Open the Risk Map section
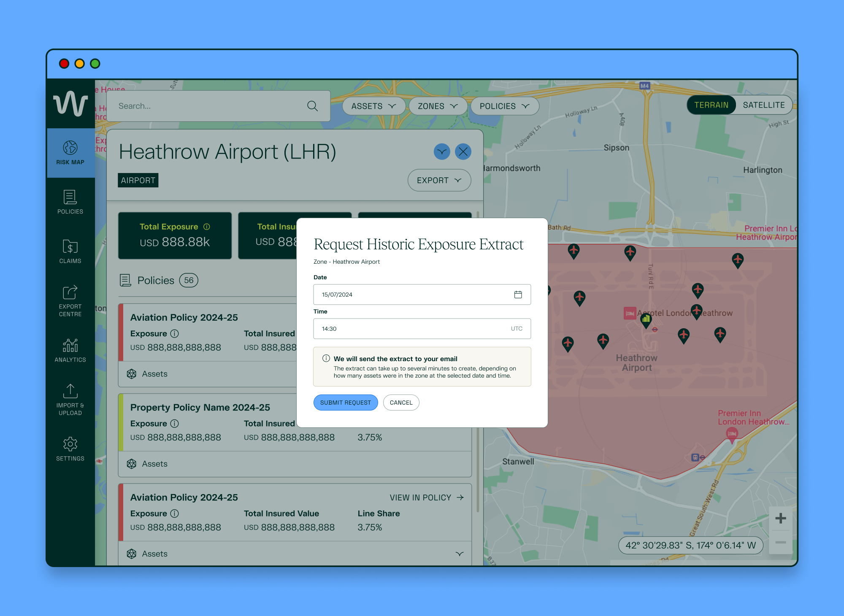844x616 pixels. tap(70, 153)
